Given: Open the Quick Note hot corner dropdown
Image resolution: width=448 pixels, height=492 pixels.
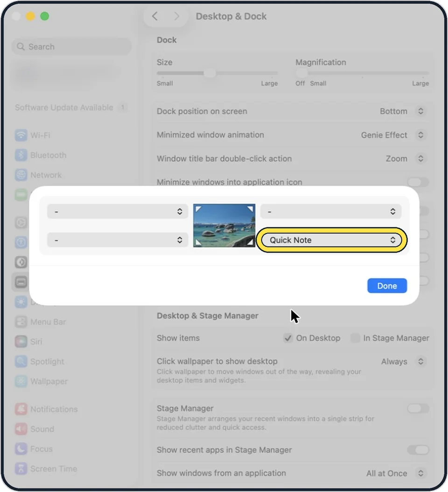Looking at the screenshot, I should 332,240.
